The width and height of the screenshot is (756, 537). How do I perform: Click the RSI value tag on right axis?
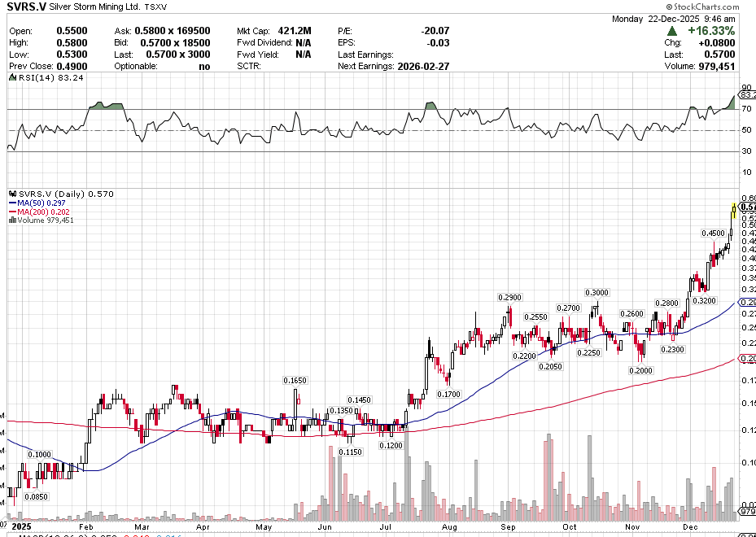[748, 94]
